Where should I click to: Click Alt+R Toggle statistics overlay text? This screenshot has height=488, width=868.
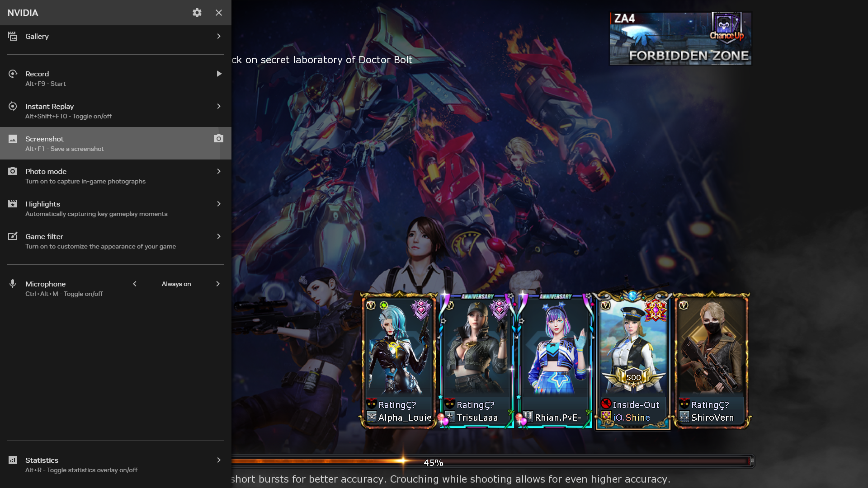click(81, 470)
